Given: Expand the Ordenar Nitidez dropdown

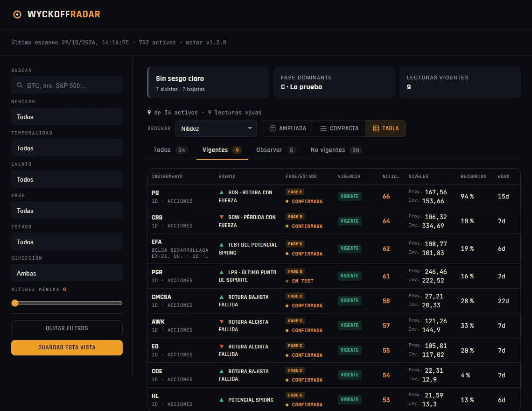Looking at the screenshot, I should point(216,128).
